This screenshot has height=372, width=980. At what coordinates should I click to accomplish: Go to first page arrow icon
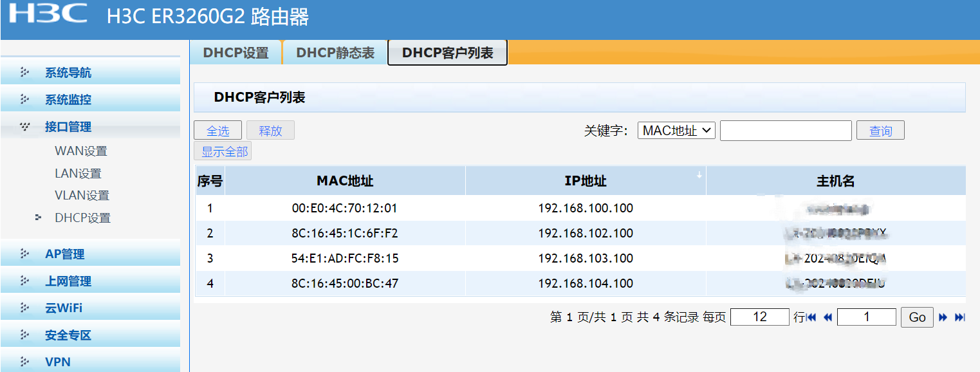click(811, 317)
